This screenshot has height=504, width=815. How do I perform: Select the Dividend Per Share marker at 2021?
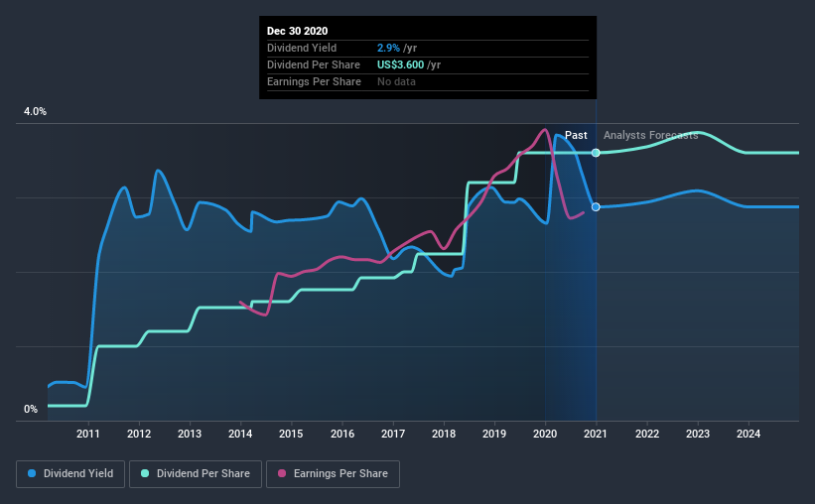(x=597, y=153)
